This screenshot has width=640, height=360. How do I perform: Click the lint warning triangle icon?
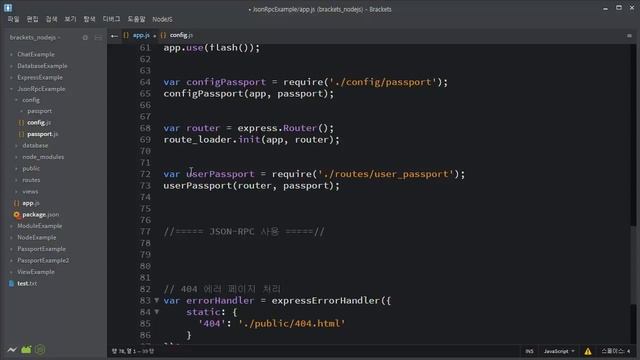point(588,351)
